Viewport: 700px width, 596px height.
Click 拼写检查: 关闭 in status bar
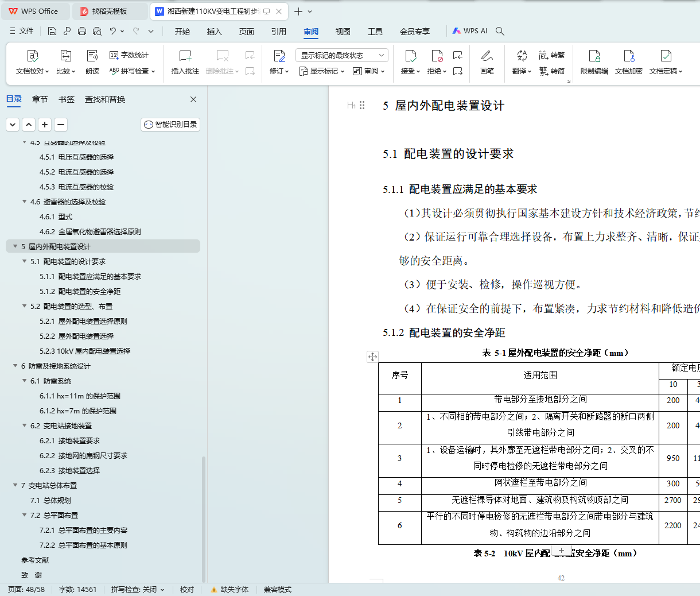click(x=138, y=590)
